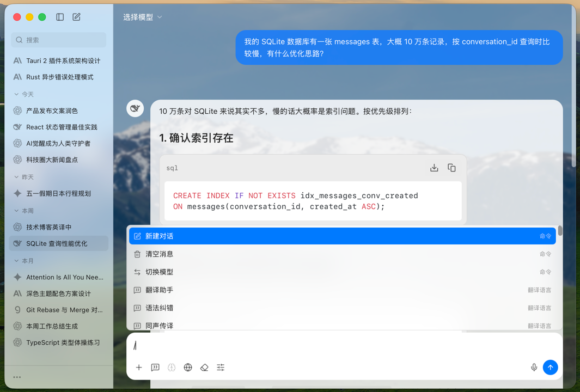
Task: Open the 选择模型 model selector
Action: 141,16
